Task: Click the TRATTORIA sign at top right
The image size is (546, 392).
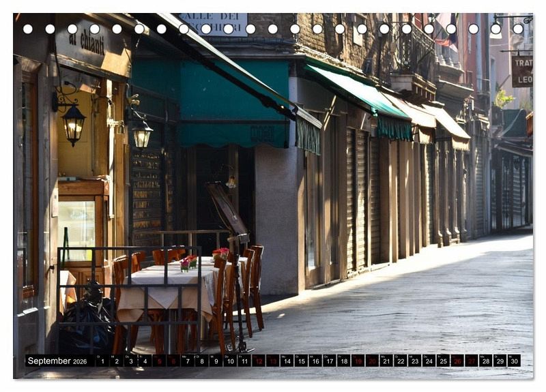Action: pyautogui.click(x=522, y=72)
